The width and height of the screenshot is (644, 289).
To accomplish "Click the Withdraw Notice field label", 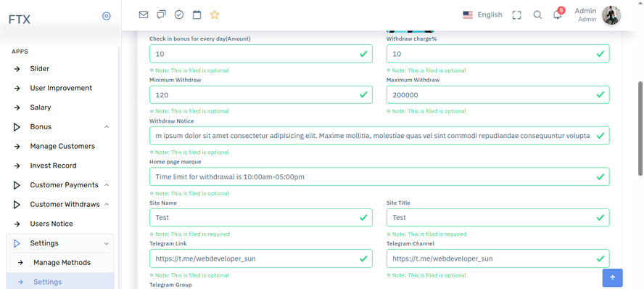I will click(x=172, y=121).
